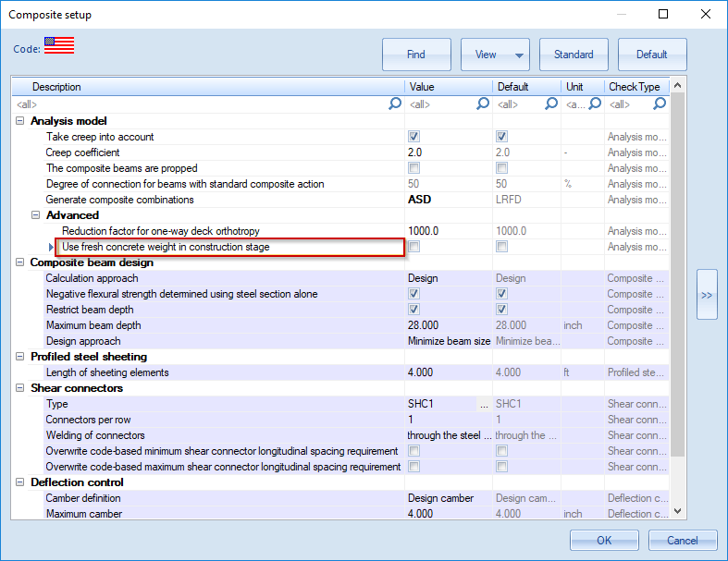Click the US flag code icon
This screenshot has width=728, height=561.
59,46
